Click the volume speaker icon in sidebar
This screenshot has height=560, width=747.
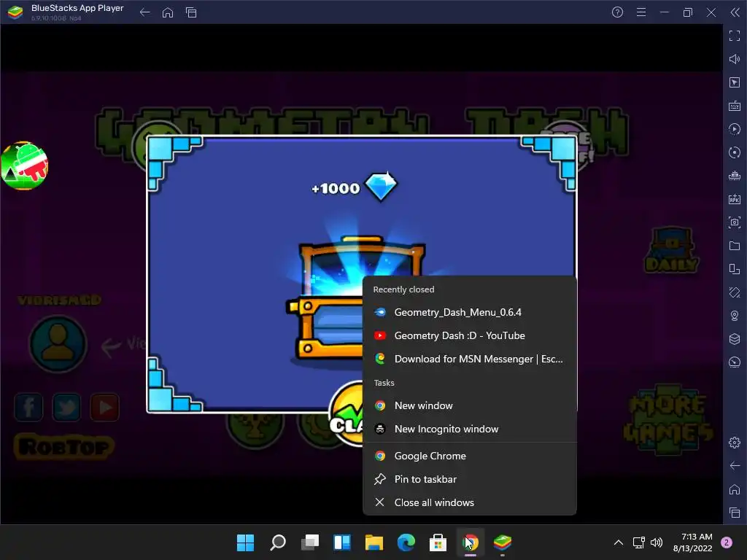coord(735,59)
